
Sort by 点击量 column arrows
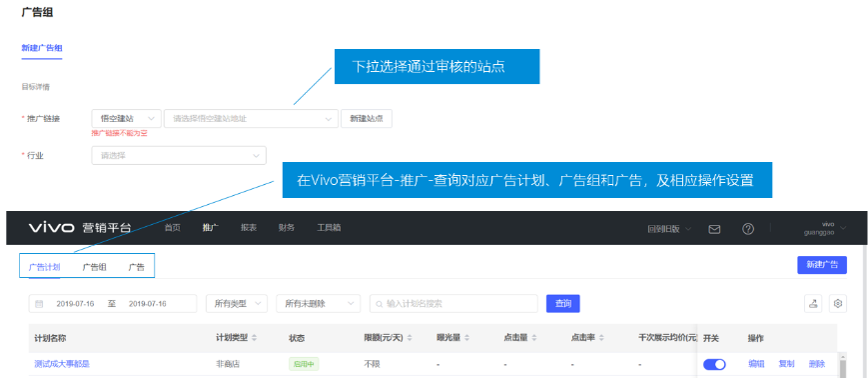tap(533, 338)
